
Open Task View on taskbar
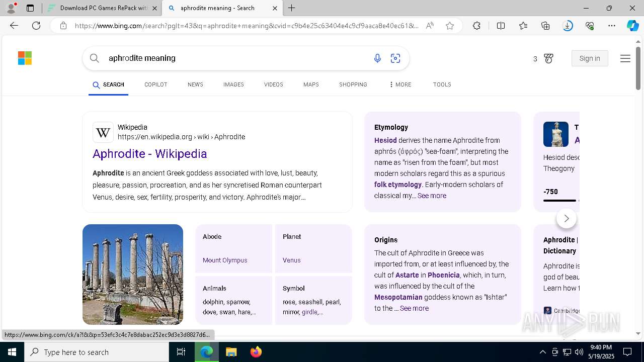[181, 352]
